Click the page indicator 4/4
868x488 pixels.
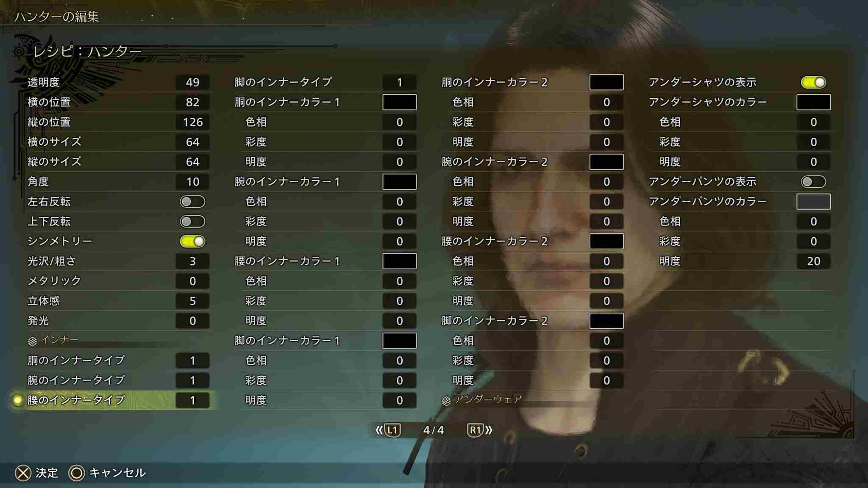coord(434,430)
